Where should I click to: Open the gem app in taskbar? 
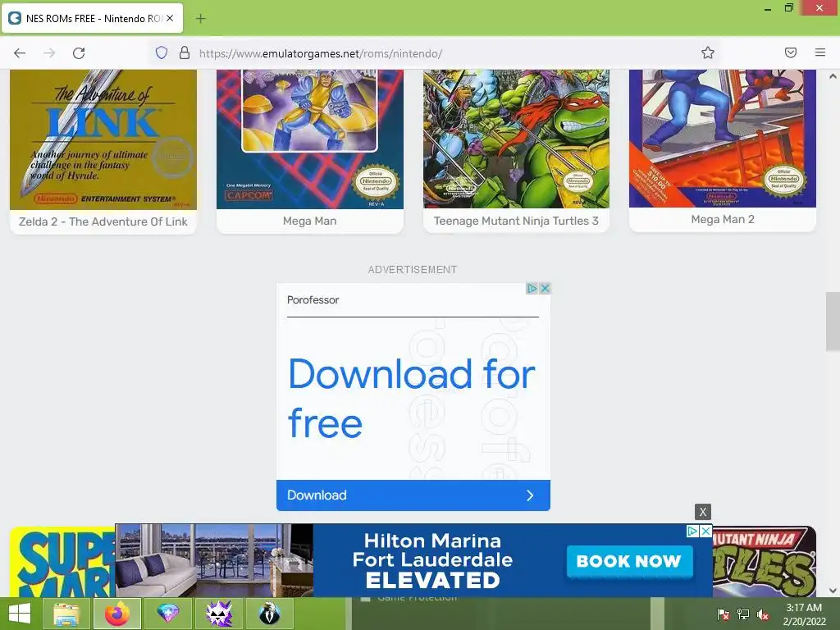pos(168,614)
